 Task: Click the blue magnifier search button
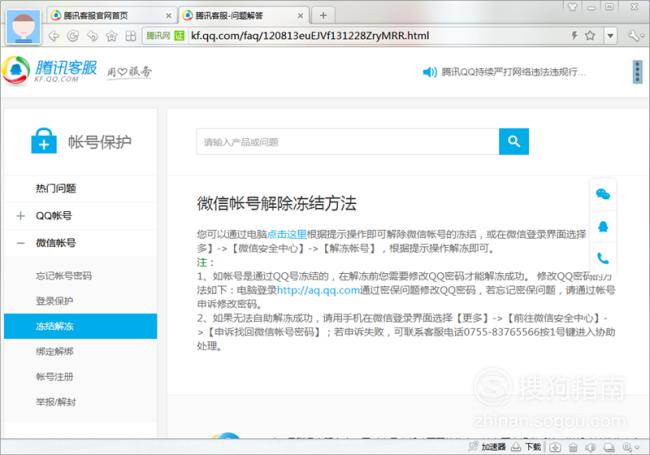pos(514,142)
